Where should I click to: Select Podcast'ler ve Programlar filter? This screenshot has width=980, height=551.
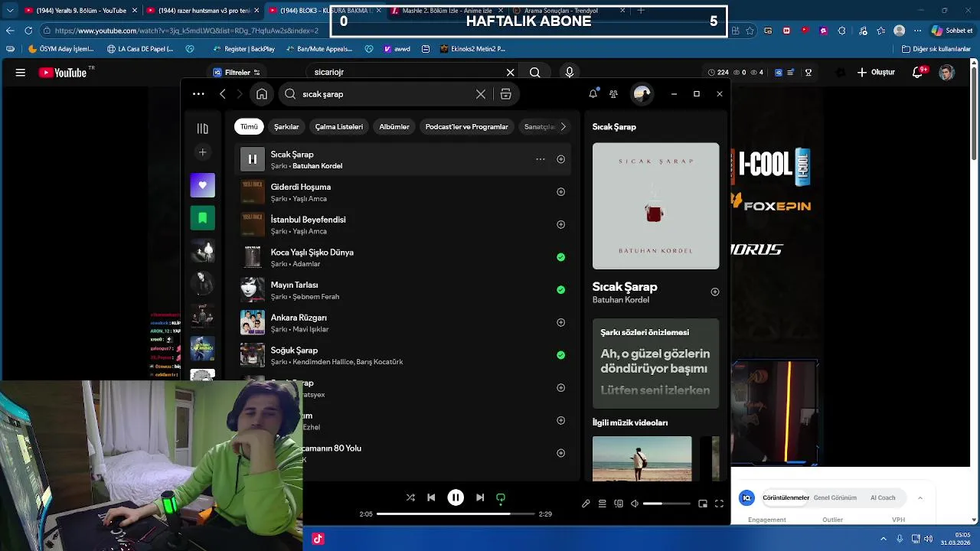click(466, 127)
